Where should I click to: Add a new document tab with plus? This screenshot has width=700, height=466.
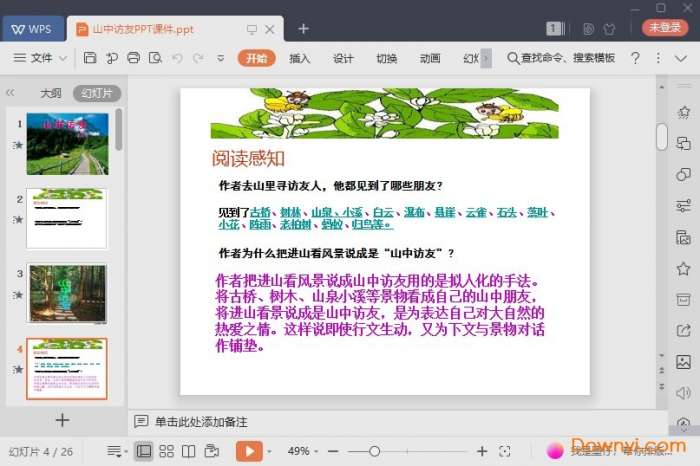(x=304, y=29)
